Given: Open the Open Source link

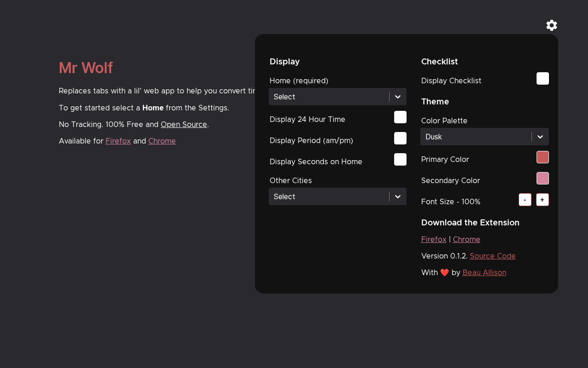Looking at the screenshot, I should [x=184, y=124].
